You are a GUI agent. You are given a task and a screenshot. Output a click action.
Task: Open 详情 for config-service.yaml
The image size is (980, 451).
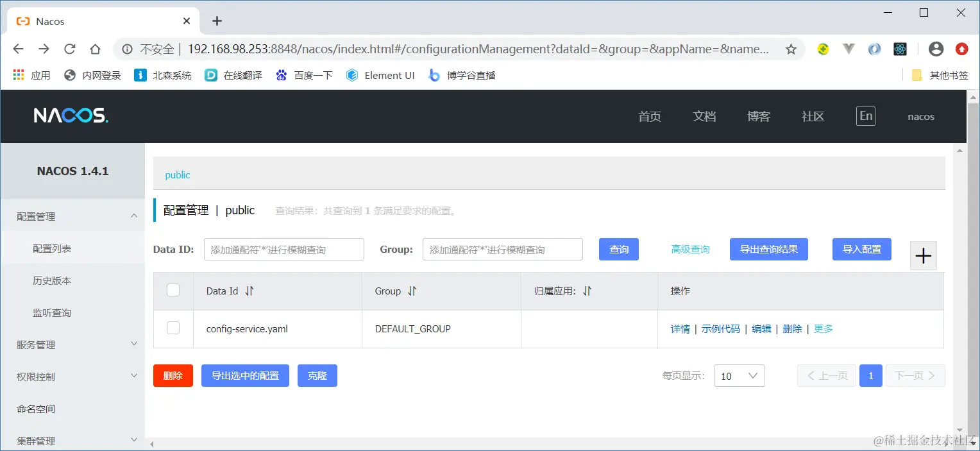pyautogui.click(x=680, y=328)
